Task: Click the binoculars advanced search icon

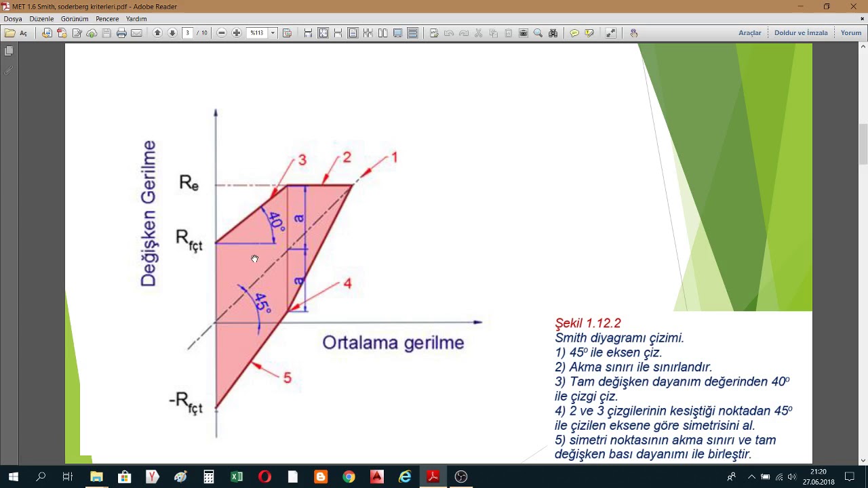Action: click(x=553, y=33)
